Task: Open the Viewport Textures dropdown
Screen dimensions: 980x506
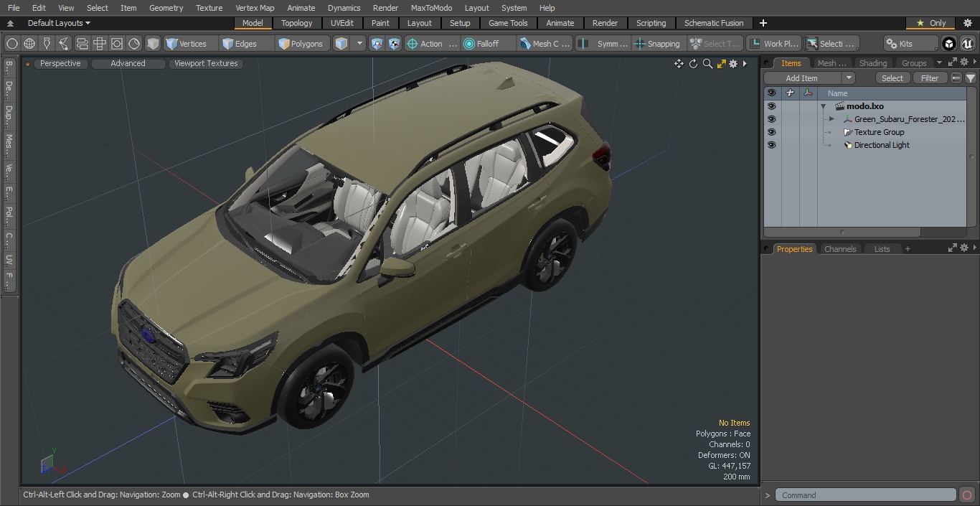Action: [206, 64]
